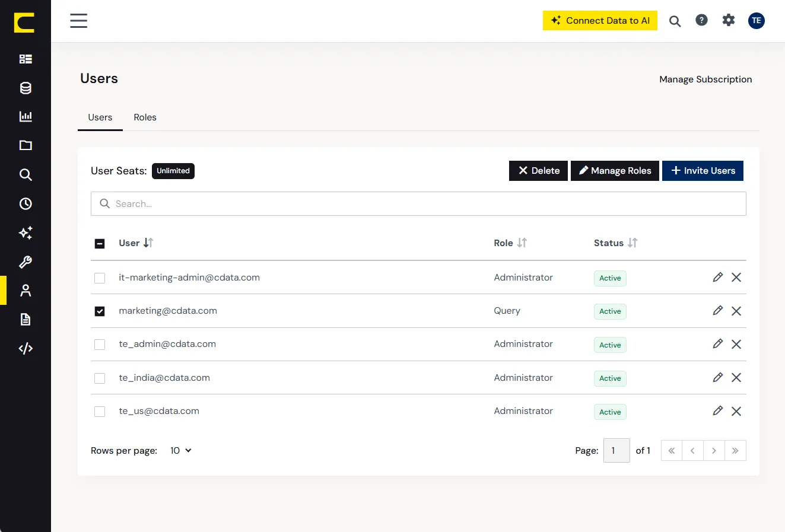Click the Manage Roles button
The width and height of the screenshot is (785, 532).
pos(615,171)
